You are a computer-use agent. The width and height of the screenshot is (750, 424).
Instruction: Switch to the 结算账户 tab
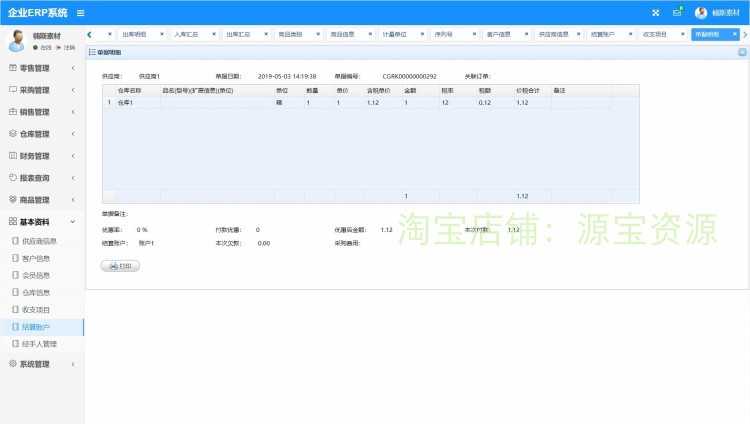pos(603,34)
